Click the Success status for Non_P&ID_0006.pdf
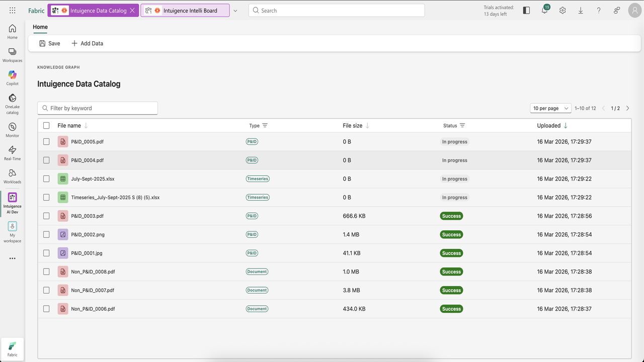This screenshot has width=644, height=362. coord(451,309)
